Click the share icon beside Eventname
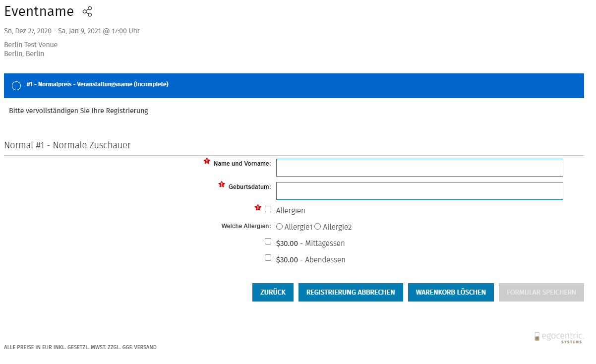This screenshot has width=596, height=364. pyautogui.click(x=87, y=12)
